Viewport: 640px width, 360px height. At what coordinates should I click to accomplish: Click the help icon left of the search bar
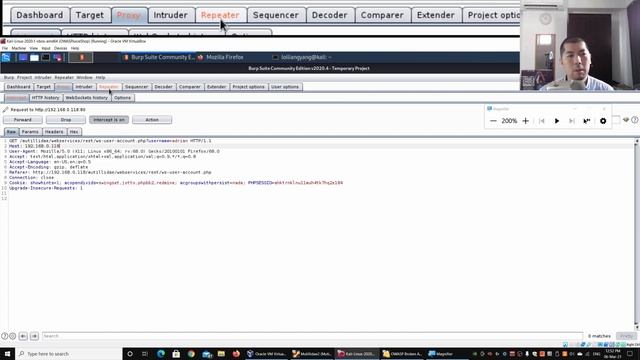pyautogui.click(x=4, y=336)
